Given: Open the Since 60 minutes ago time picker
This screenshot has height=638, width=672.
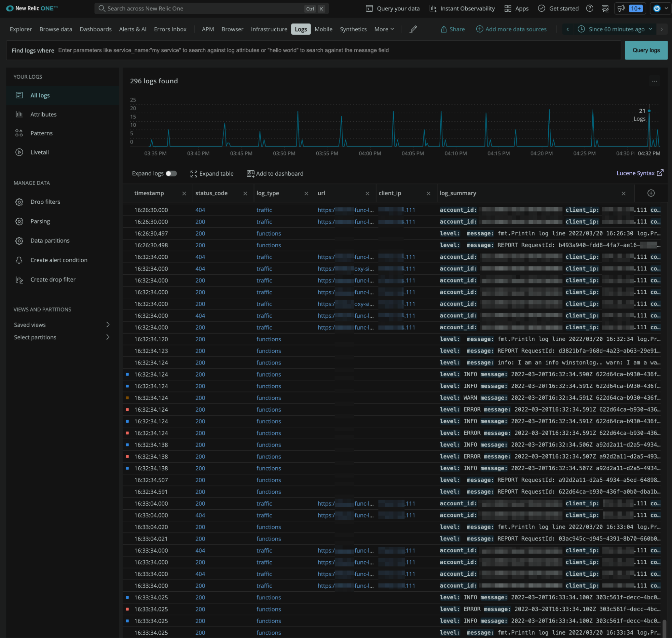Looking at the screenshot, I should coord(616,29).
